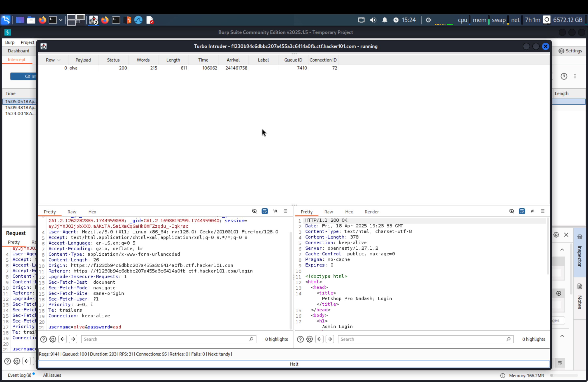Screen dimensions: 588x382
Task: Sort results by Queue ID column
Action: coord(293,60)
